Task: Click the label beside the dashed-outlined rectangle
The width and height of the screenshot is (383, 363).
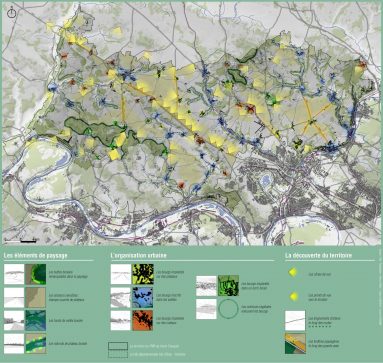Action: coord(158,354)
